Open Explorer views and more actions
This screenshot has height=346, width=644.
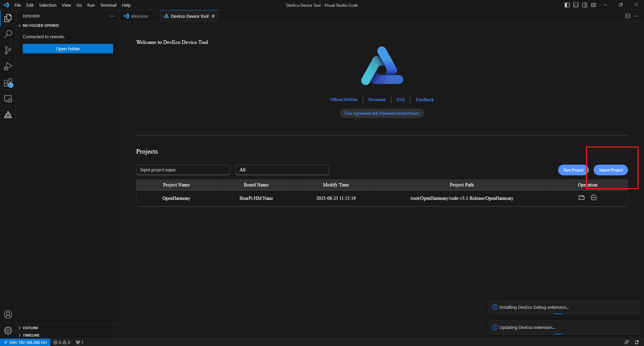pos(112,16)
